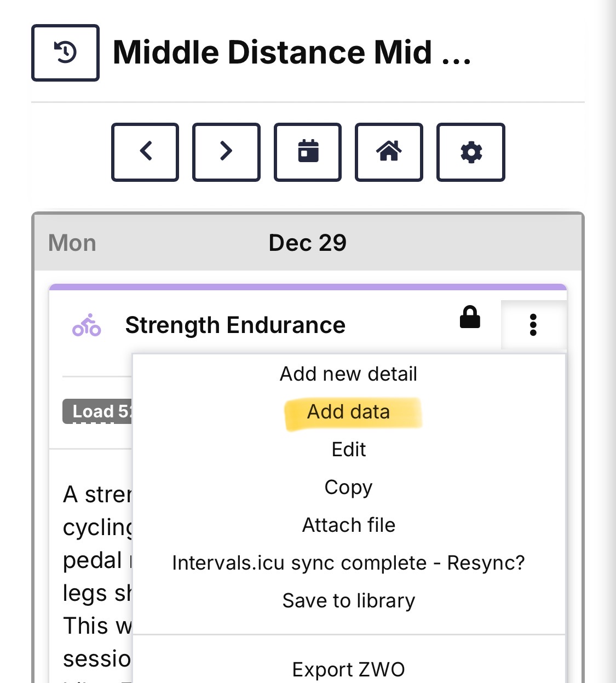Image resolution: width=616 pixels, height=683 pixels.
Task: Choose the highlighted "Add data" option
Action: click(x=348, y=412)
